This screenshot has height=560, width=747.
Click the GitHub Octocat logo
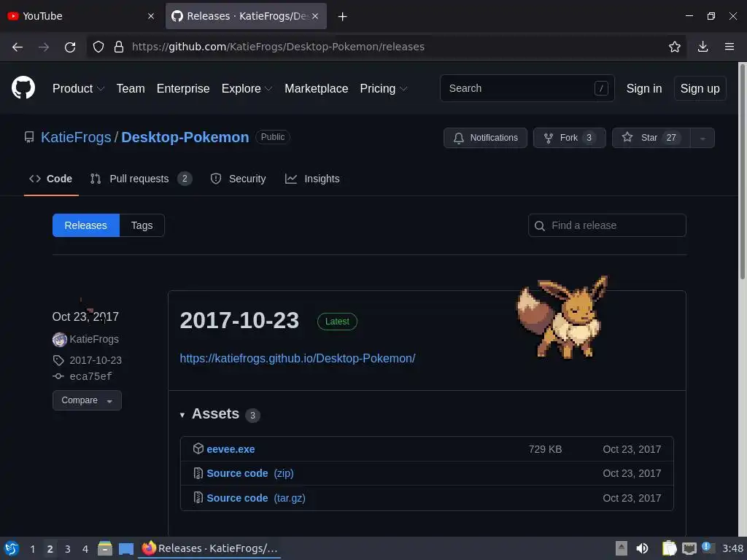click(23, 87)
